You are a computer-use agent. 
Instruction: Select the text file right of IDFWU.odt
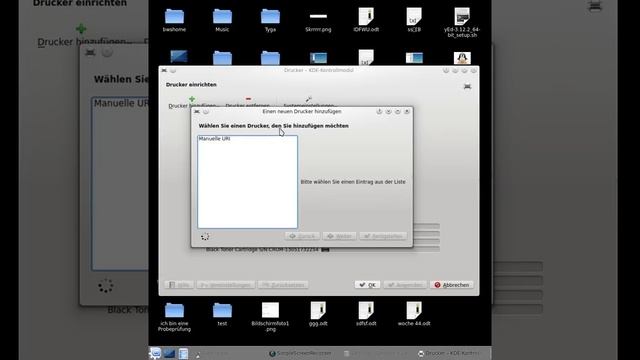click(414, 20)
